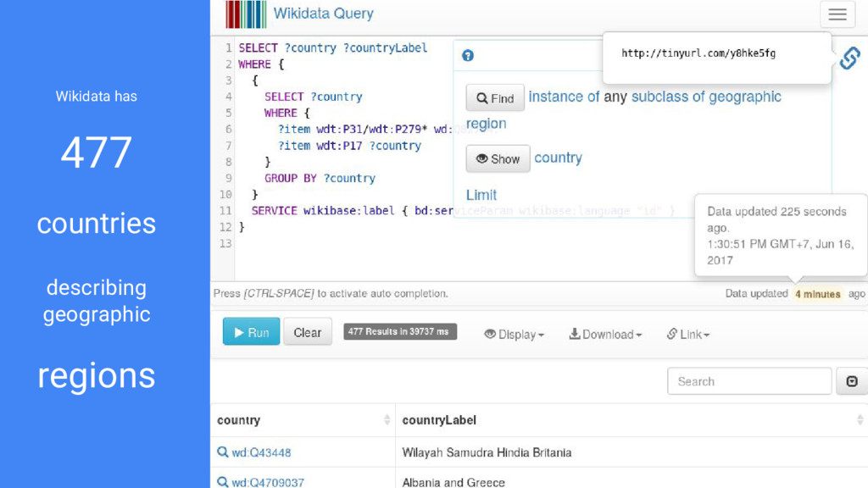This screenshot has width=868, height=488.
Task: Click the Find button in query helper
Action: point(495,98)
